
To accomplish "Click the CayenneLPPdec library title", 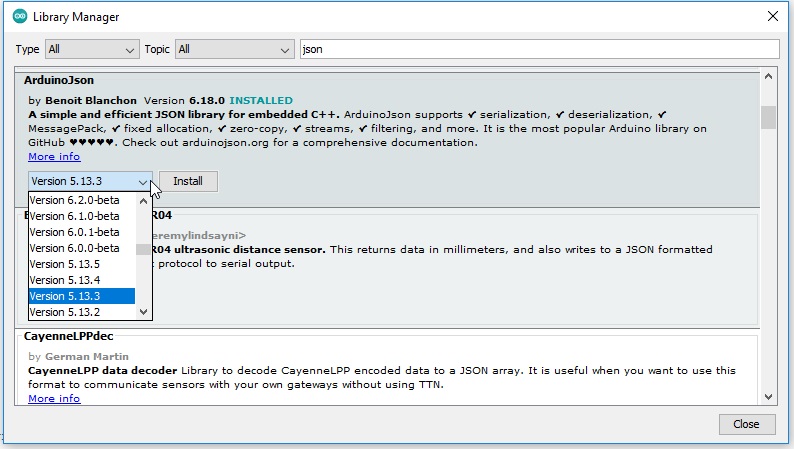I will (68, 336).
